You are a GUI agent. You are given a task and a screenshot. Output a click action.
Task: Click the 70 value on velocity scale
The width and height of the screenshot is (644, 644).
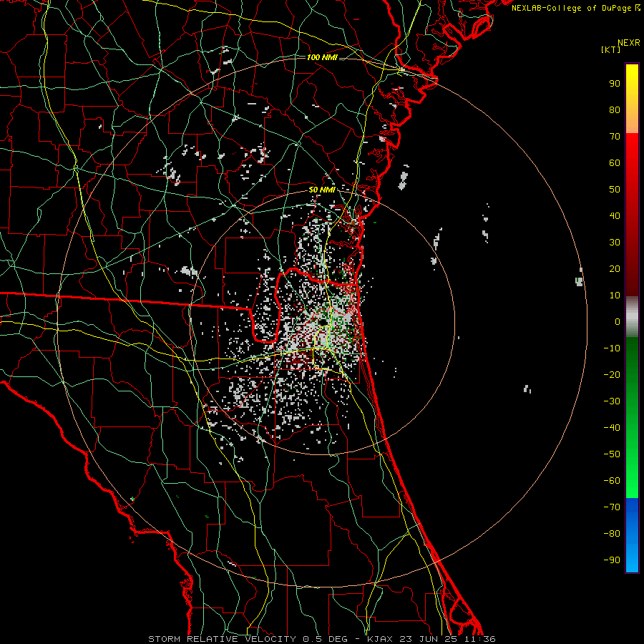pyautogui.click(x=615, y=137)
